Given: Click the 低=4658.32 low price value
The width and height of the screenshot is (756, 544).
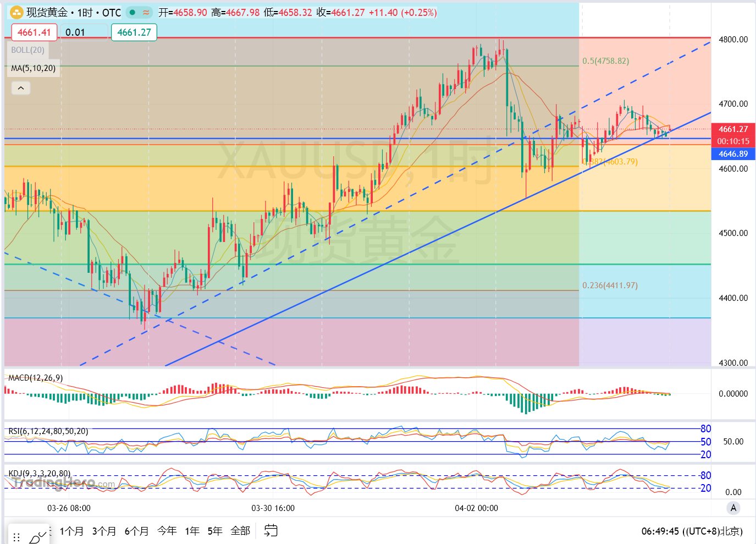Looking at the screenshot, I should pos(288,12).
